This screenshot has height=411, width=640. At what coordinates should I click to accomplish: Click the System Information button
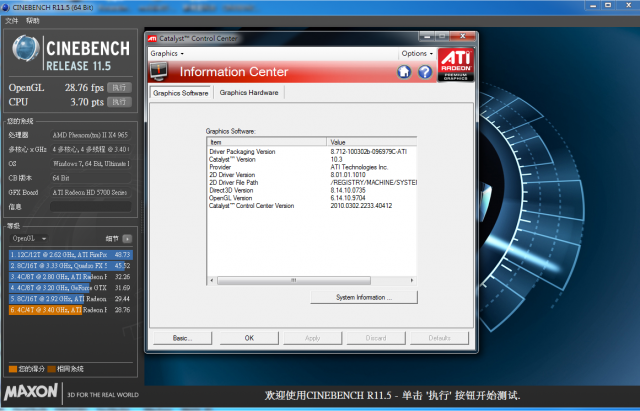coord(364,298)
